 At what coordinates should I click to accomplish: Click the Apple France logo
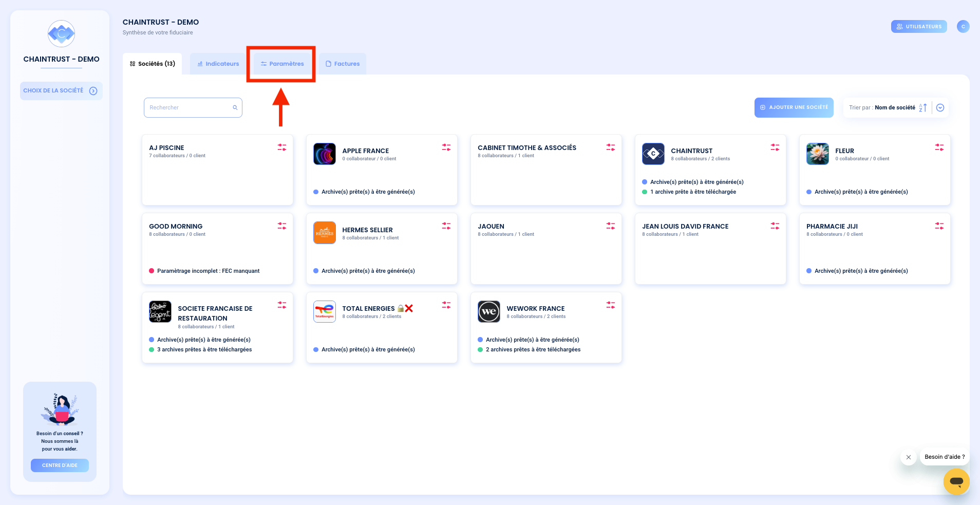[x=325, y=154]
